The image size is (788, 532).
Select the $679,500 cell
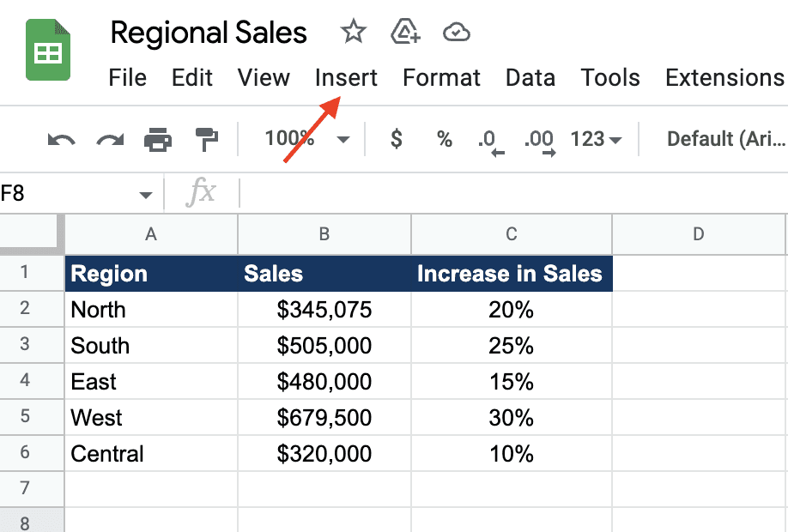(324, 418)
